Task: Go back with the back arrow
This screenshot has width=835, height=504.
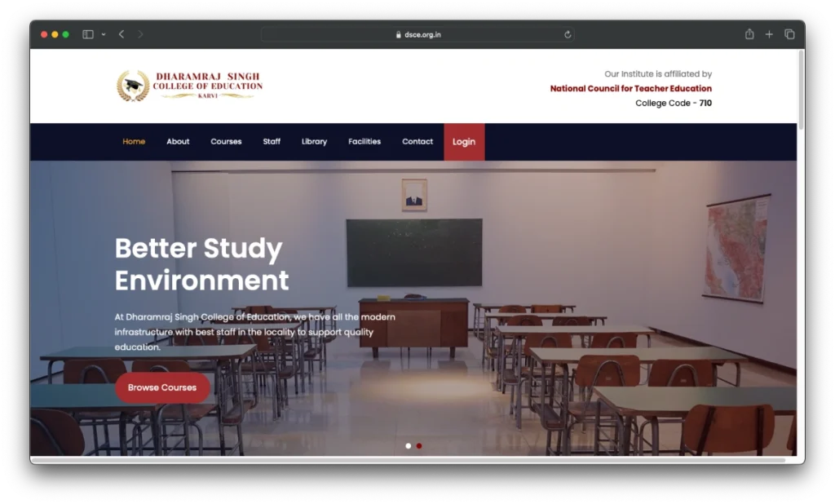Action: click(121, 34)
